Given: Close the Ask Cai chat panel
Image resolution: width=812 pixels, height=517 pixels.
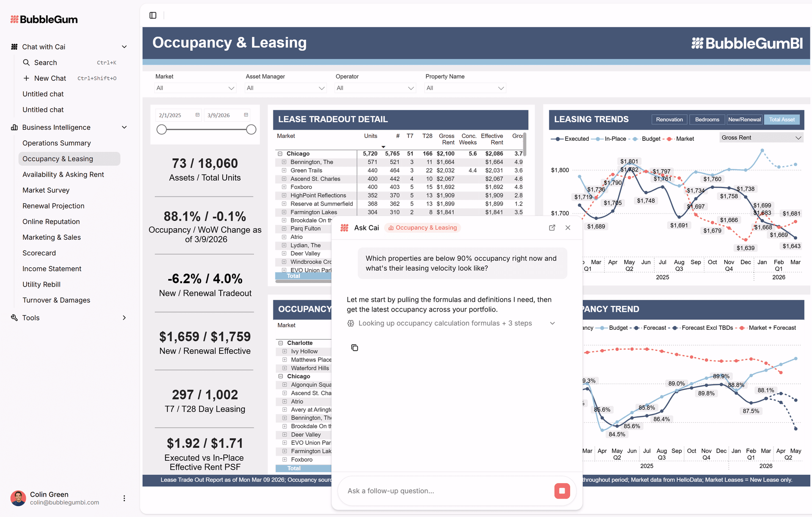Looking at the screenshot, I should [x=568, y=227].
